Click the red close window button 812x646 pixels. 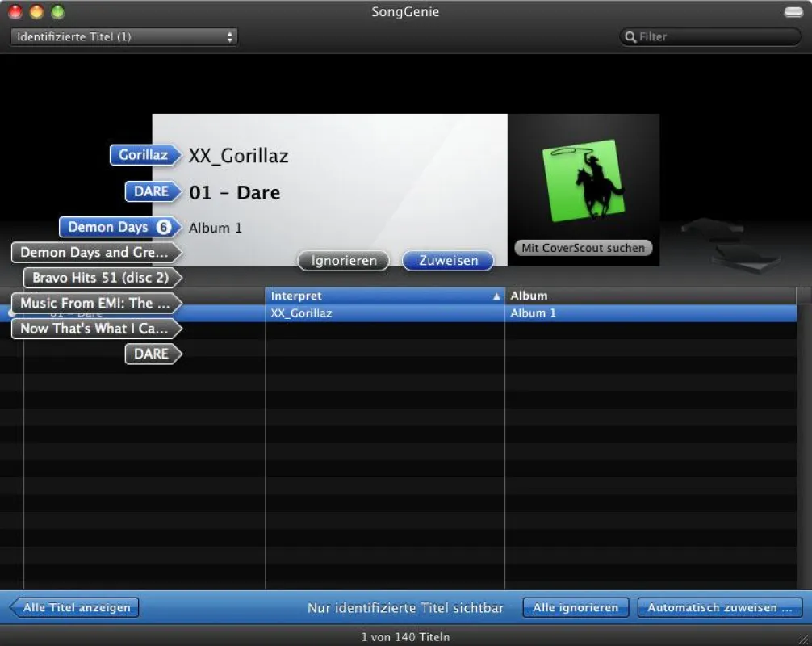[x=15, y=12]
